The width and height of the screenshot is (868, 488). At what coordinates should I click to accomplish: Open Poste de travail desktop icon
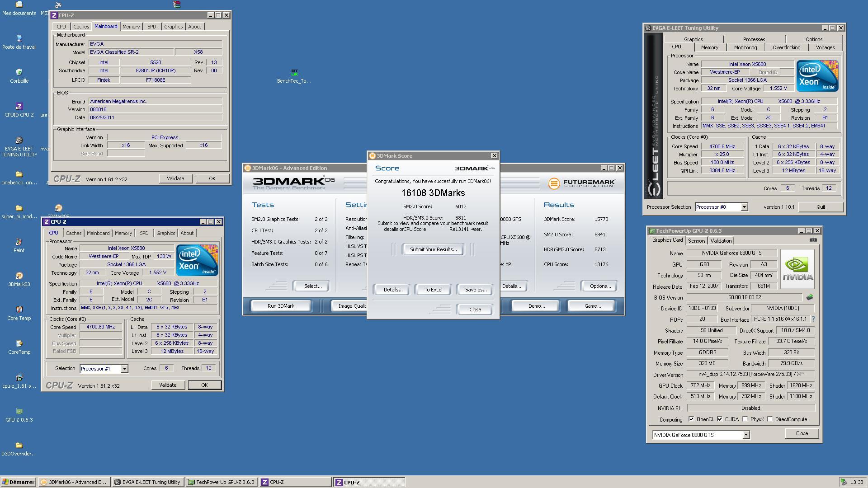tap(19, 42)
